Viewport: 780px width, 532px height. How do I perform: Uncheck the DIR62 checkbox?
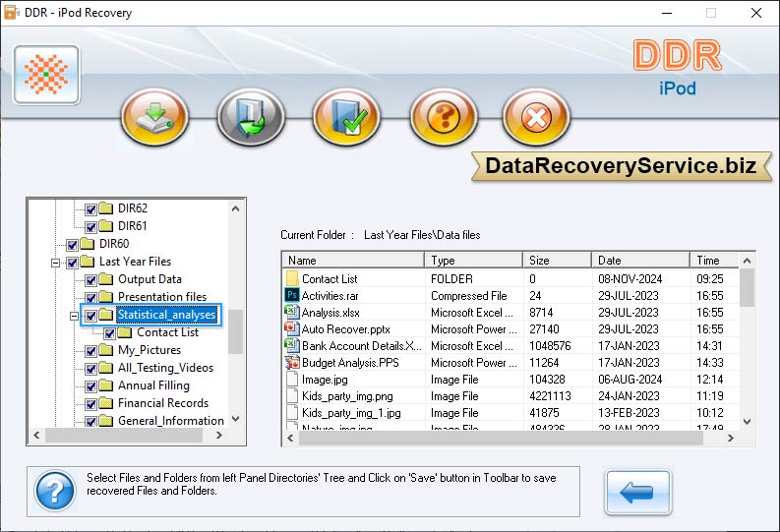90,209
